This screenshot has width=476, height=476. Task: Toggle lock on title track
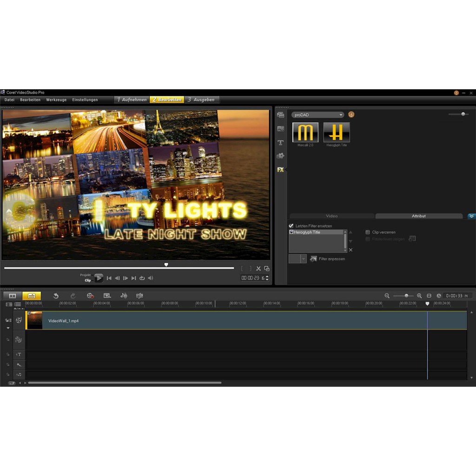(8, 354)
